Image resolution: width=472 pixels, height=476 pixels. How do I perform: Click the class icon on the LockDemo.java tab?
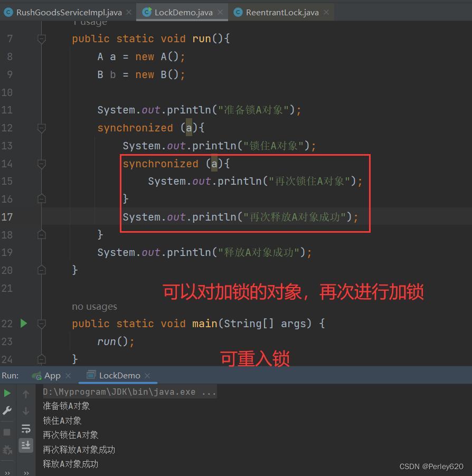tap(147, 12)
